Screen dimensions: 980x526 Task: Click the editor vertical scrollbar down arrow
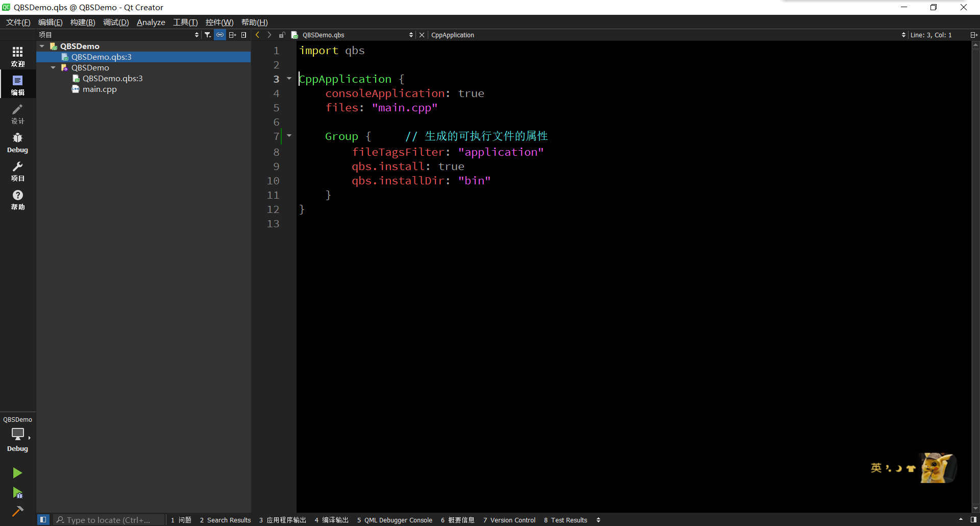[975, 509]
